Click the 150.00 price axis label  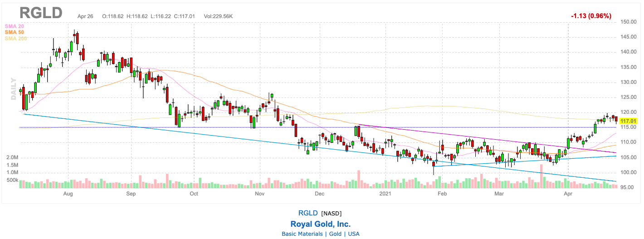pos(628,22)
